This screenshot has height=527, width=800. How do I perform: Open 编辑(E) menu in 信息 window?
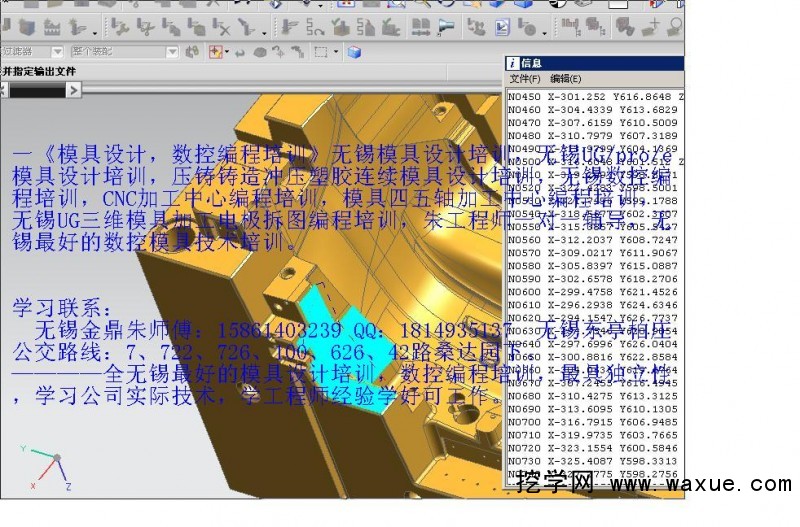click(x=565, y=79)
